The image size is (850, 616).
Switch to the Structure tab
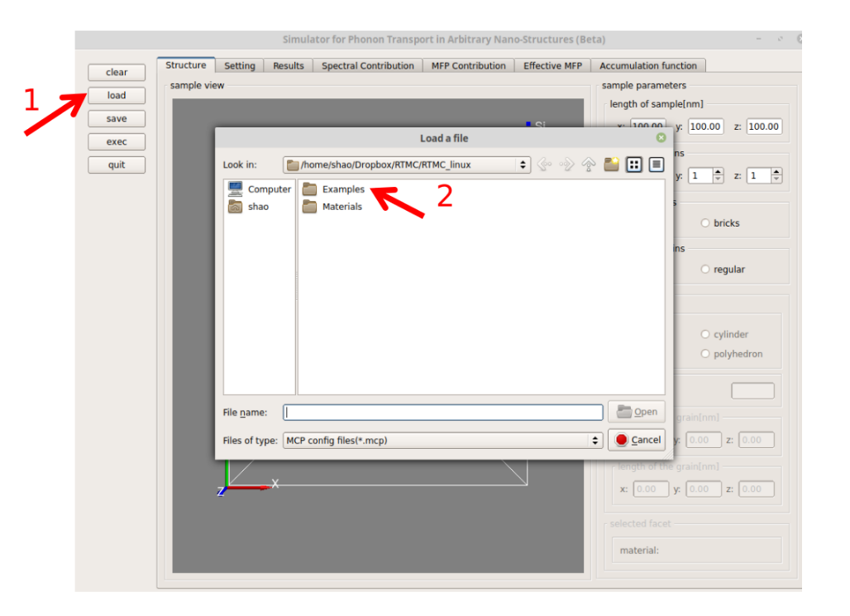click(186, 65)
